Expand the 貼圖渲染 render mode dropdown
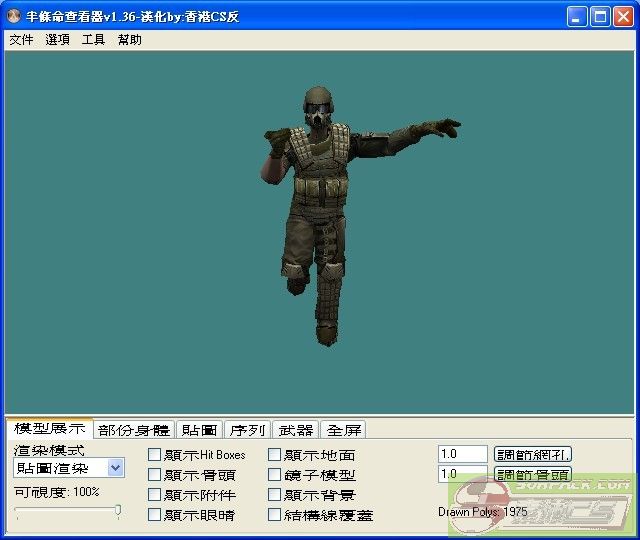The image size is (640, 540). tap(116, 468)
